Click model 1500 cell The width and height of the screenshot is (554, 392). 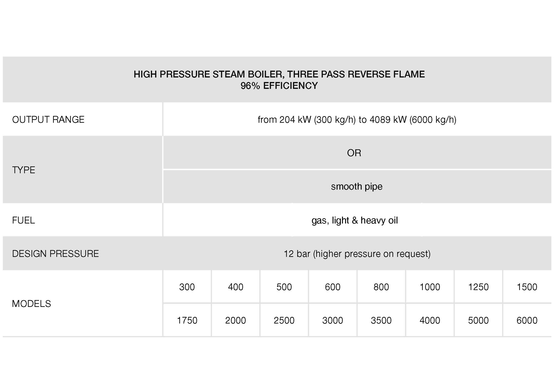click(527, 287)
